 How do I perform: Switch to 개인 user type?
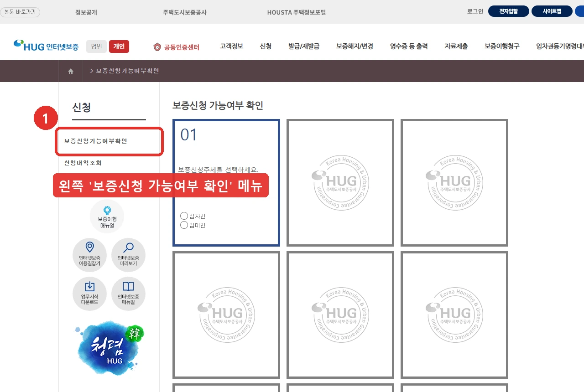[119, 46]
